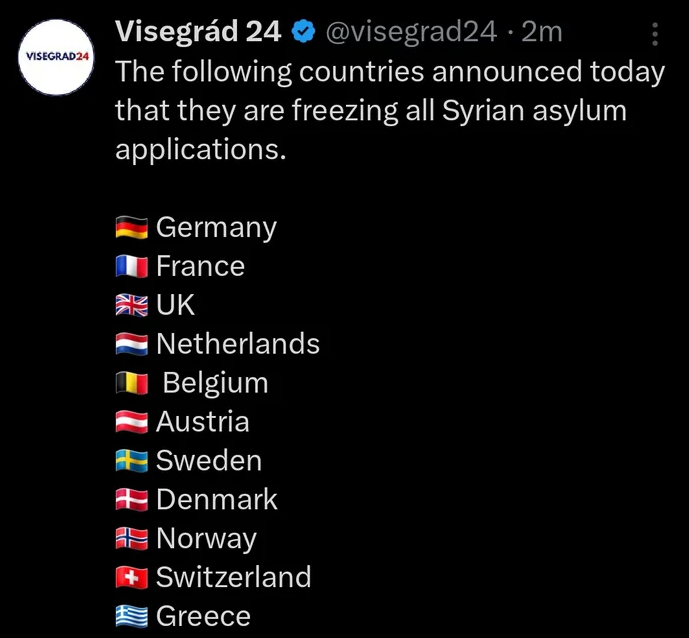
Task: Click the France flag emoji
Action: 132,266
